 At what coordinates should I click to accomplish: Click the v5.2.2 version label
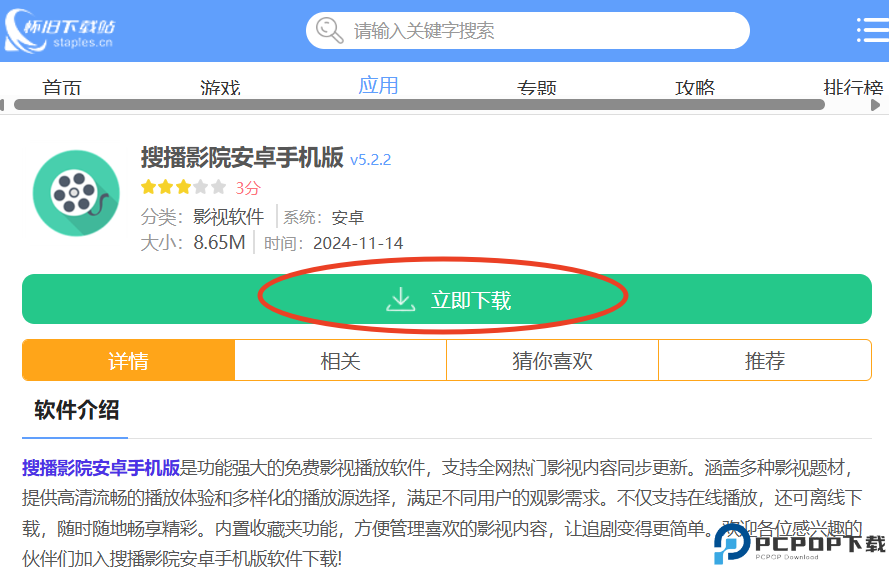point(371,160)
